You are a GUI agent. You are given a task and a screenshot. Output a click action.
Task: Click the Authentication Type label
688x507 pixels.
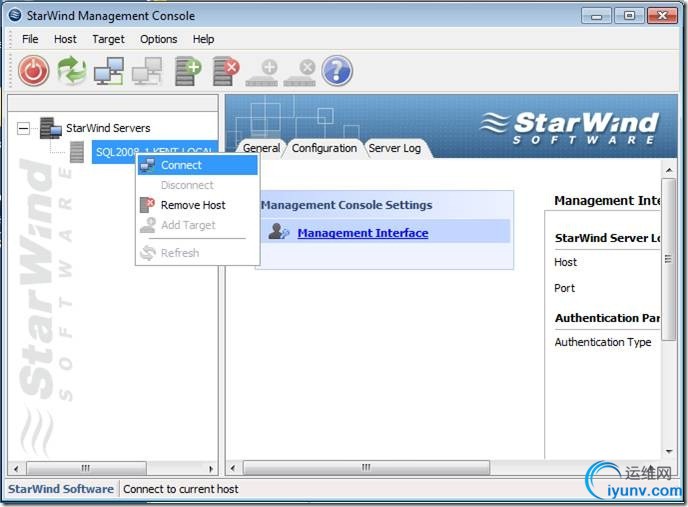602,342
